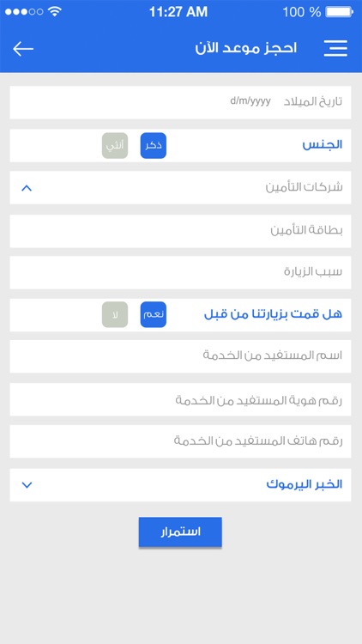
Task: Tap the Wi-Fi signal icon
Action: coord(54,11)
